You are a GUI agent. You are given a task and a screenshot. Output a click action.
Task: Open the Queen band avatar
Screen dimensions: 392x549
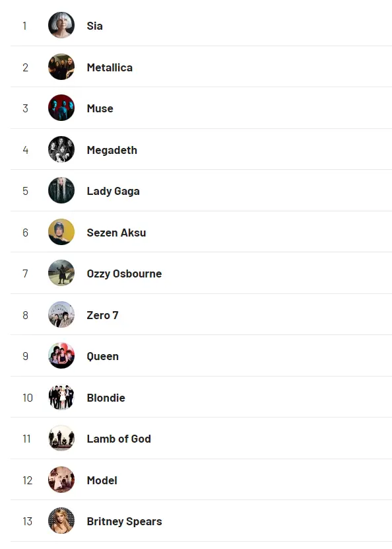(x=61, y=355)
